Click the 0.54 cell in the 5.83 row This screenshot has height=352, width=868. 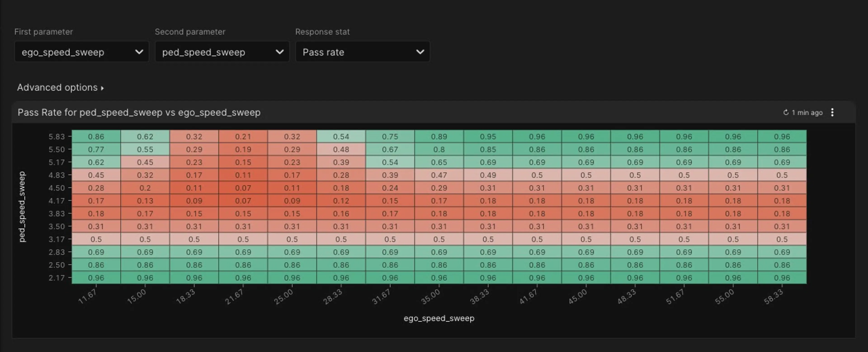[341, 137]
